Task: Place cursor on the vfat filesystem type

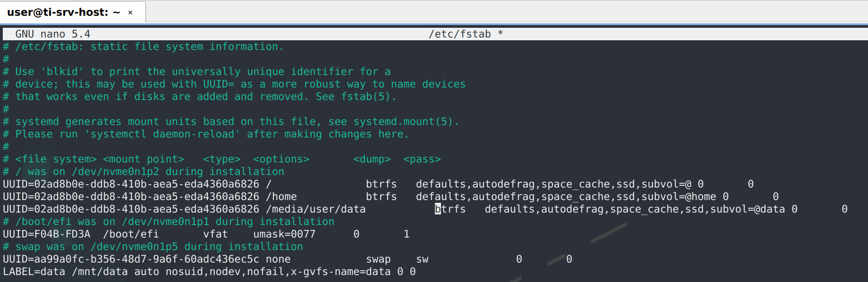Action: pos(215,234)
